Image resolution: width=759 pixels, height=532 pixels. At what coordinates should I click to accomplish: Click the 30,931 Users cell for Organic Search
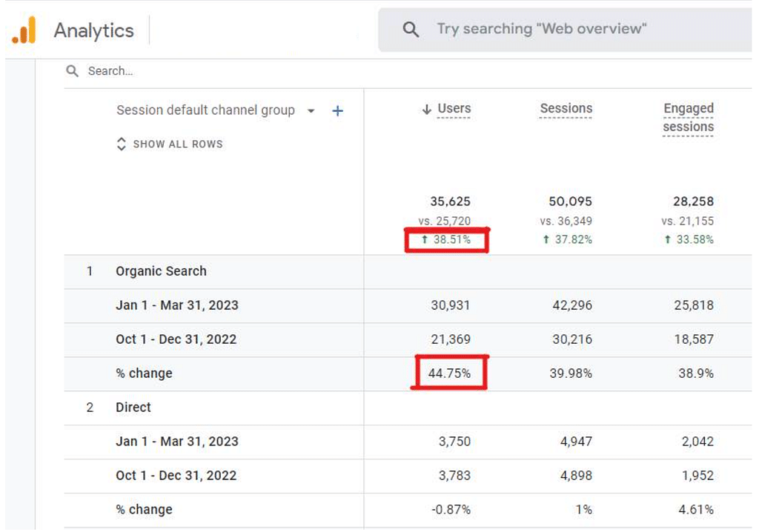(x=450, y=305)
